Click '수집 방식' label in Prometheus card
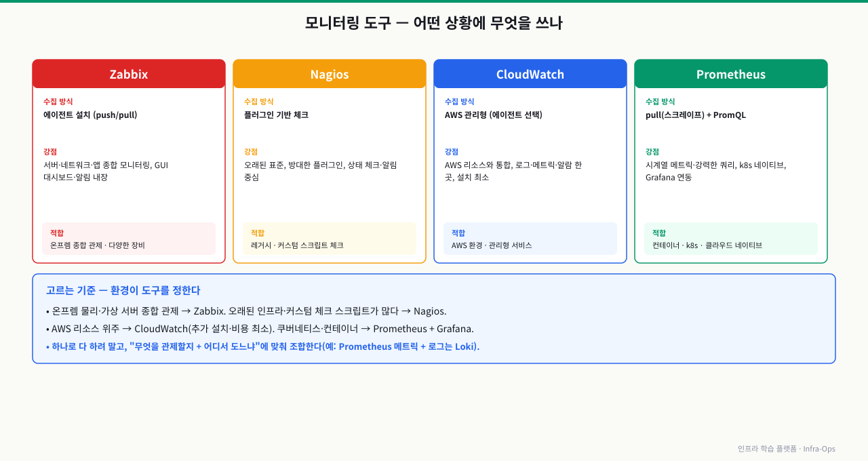Image resolution: width=868 pixels, height=461 pixels. (x=660, y=102)
